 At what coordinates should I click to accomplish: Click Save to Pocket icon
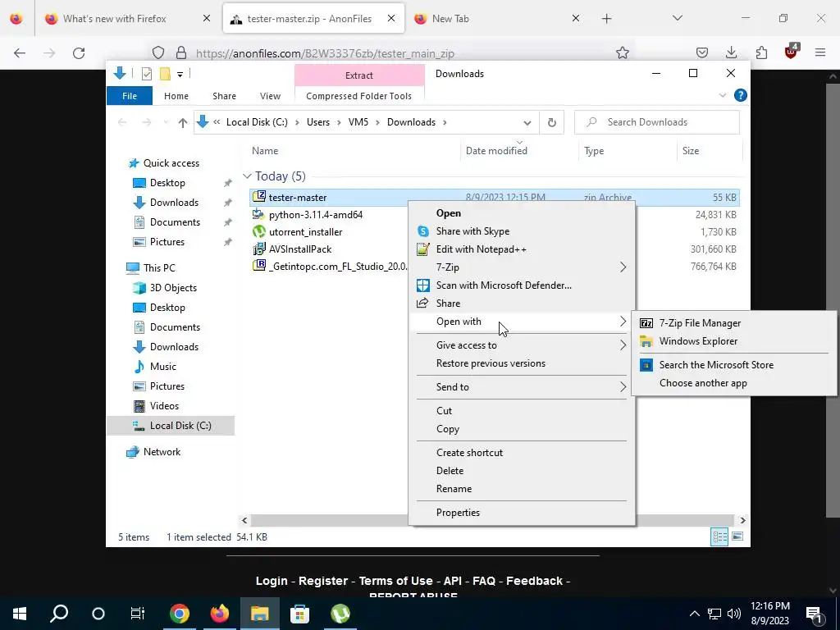702,52
